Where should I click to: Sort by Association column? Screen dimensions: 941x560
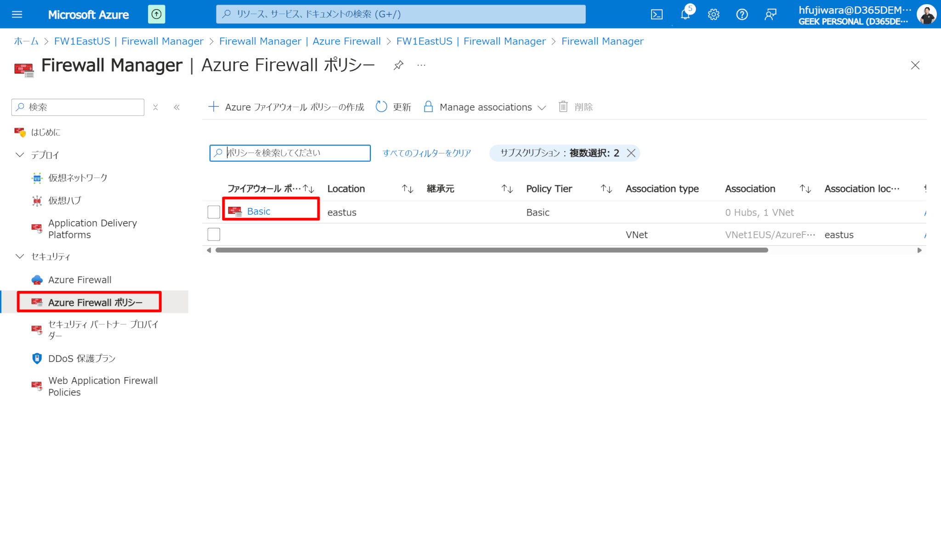768,189
